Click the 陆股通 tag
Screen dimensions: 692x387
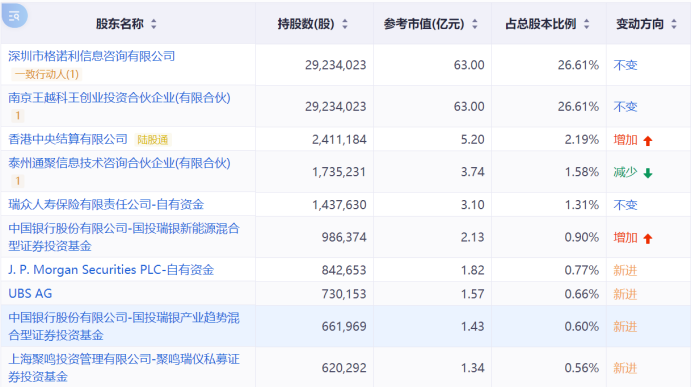(x=153, y=140)
